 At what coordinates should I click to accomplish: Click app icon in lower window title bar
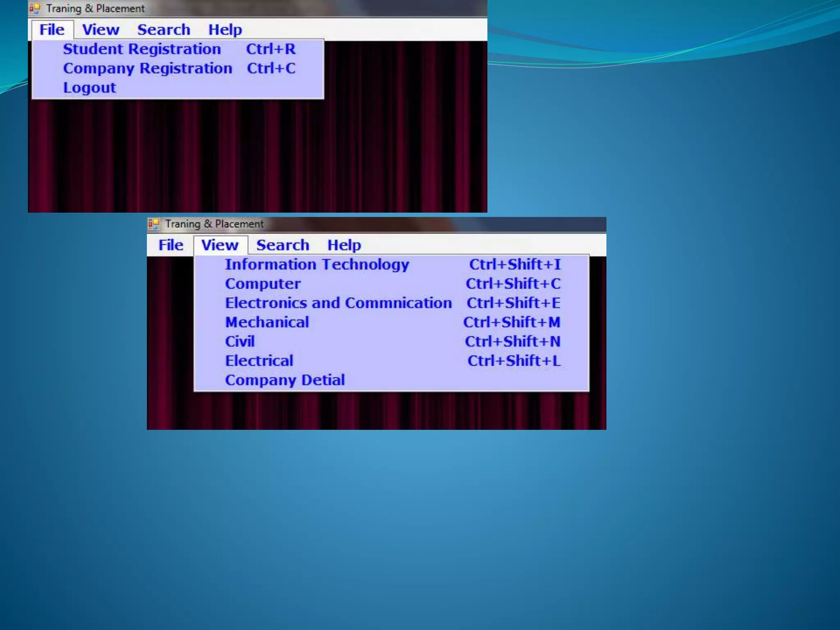tap(153, 224)
